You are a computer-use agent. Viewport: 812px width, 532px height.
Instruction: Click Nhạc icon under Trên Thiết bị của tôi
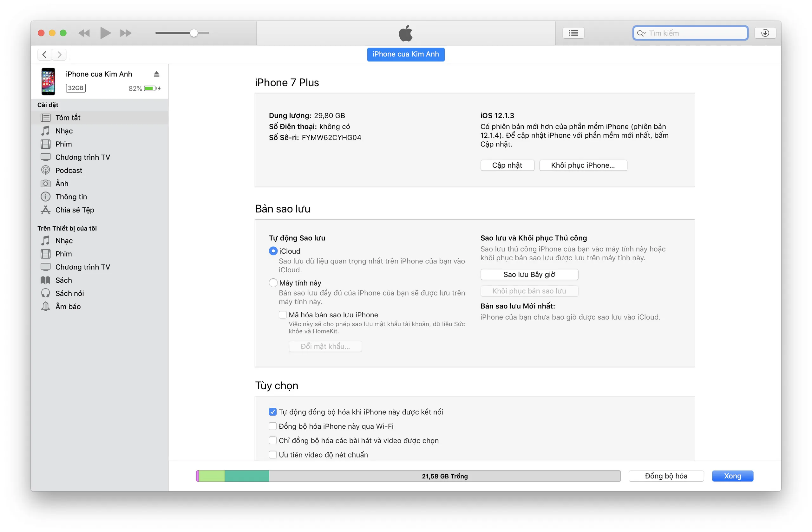coord(45,241)
